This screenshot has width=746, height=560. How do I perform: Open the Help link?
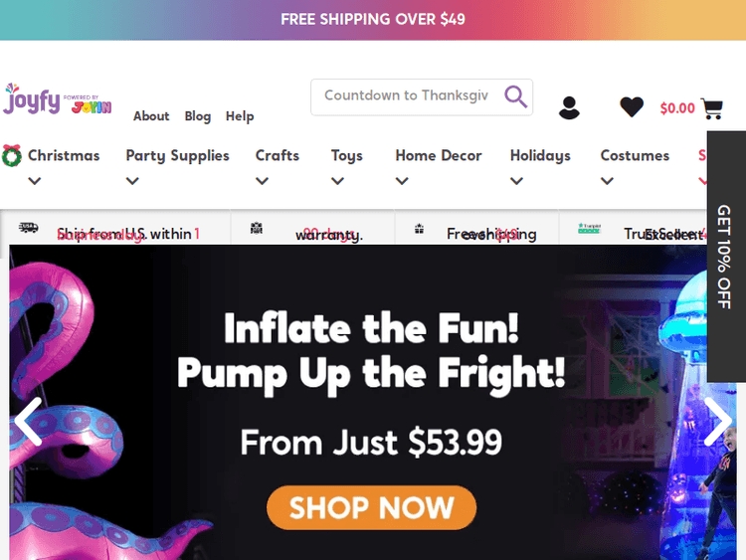click(x=240, y=116)
